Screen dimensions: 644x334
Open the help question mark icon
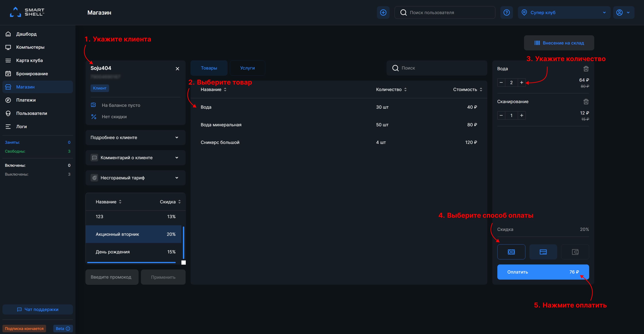pos(507,12)
